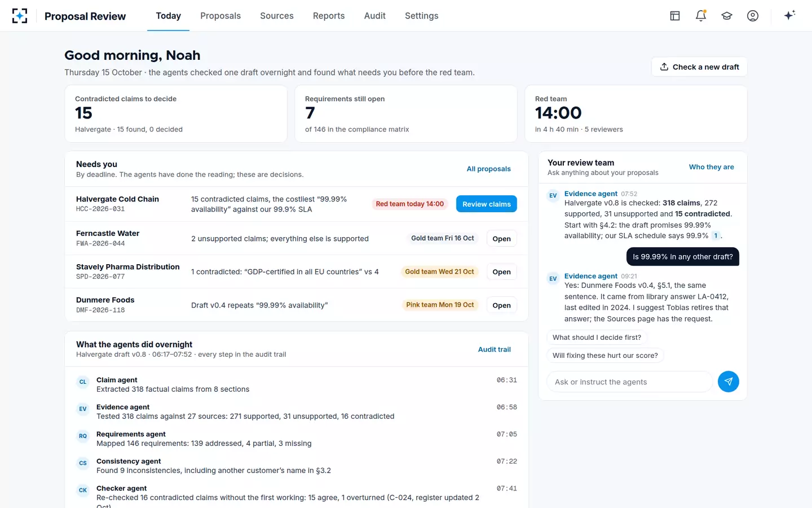Click the RQ avatar for Requirements agent

pyautogui.click(x=83, y=436)
